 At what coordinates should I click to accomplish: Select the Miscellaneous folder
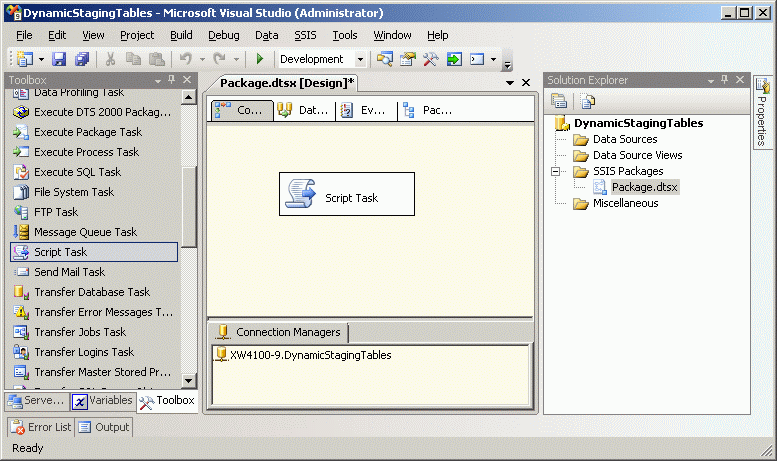coord(625,203)
